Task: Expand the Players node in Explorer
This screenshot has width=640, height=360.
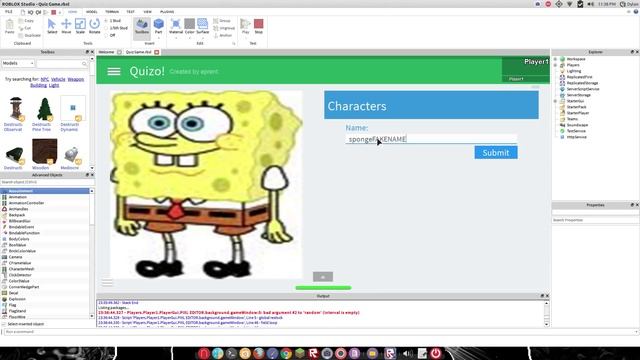Action: pyautogui.click(x=555, y=65)
